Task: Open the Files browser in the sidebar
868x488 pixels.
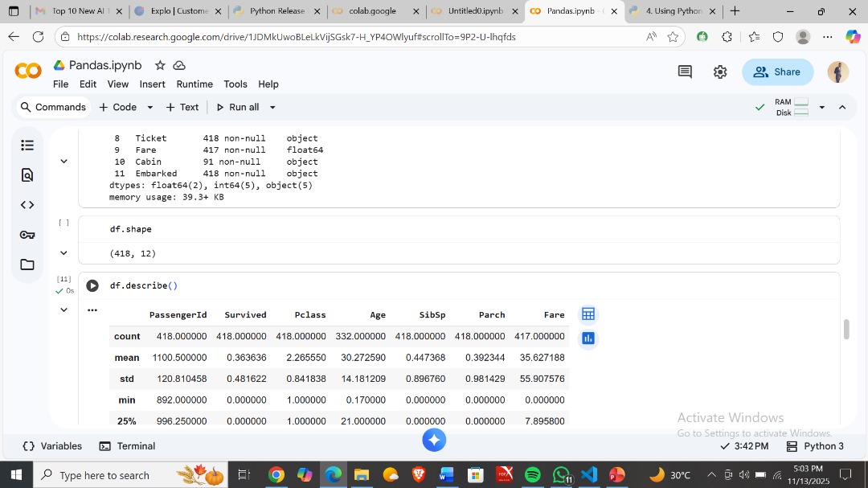Action: click(27, 265)
